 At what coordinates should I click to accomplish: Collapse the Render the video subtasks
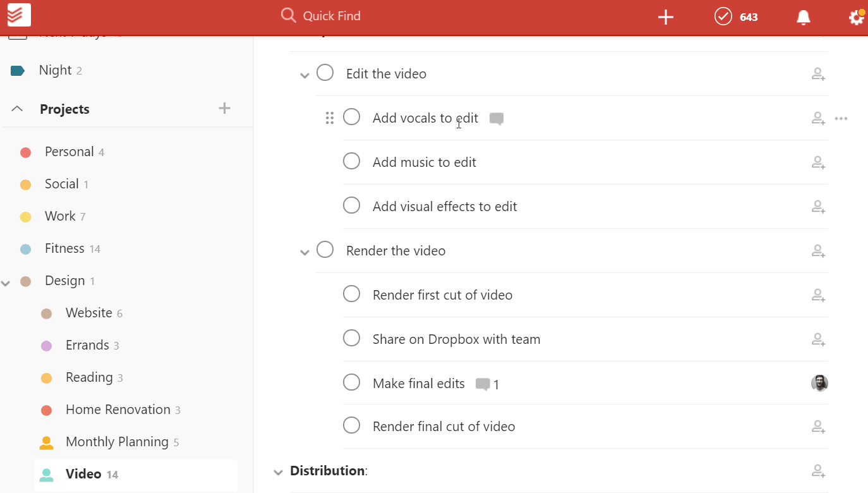pyautogui.click(x=304, y=252)
